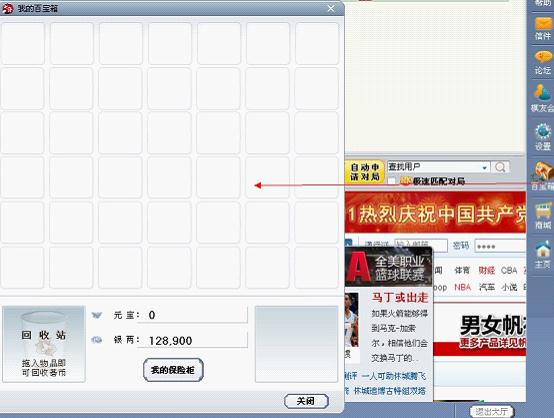Screen dimensions: 554x418
Task: Click the 银两 value field showing 128,900
Action: click(x=193, y=340)
